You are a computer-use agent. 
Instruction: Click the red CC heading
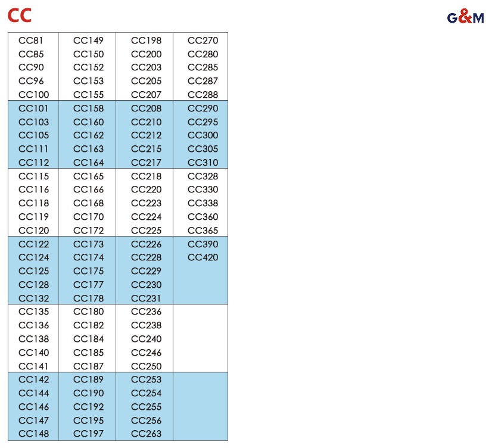[x=20, y=15]
